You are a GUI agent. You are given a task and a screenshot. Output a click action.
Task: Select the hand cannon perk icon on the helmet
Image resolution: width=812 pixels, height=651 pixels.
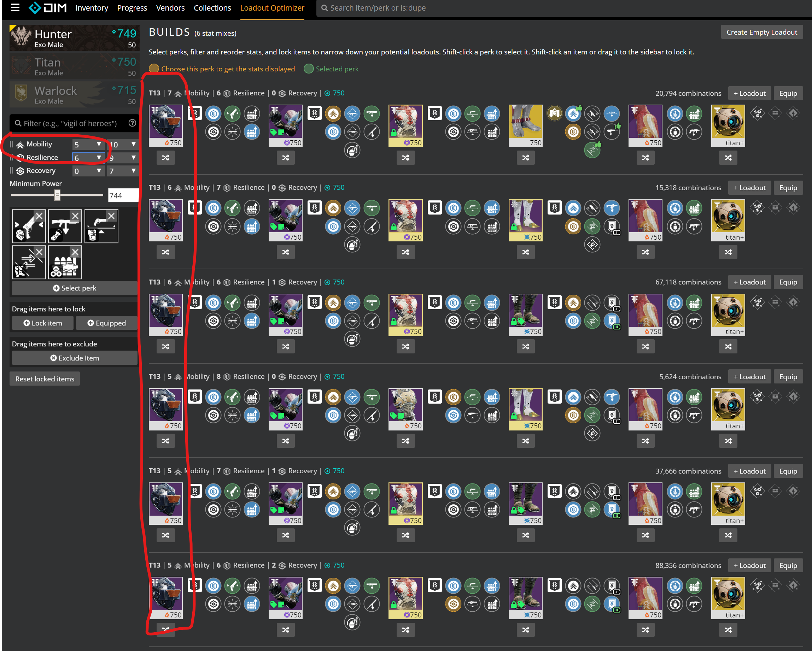tap(232, 113)
